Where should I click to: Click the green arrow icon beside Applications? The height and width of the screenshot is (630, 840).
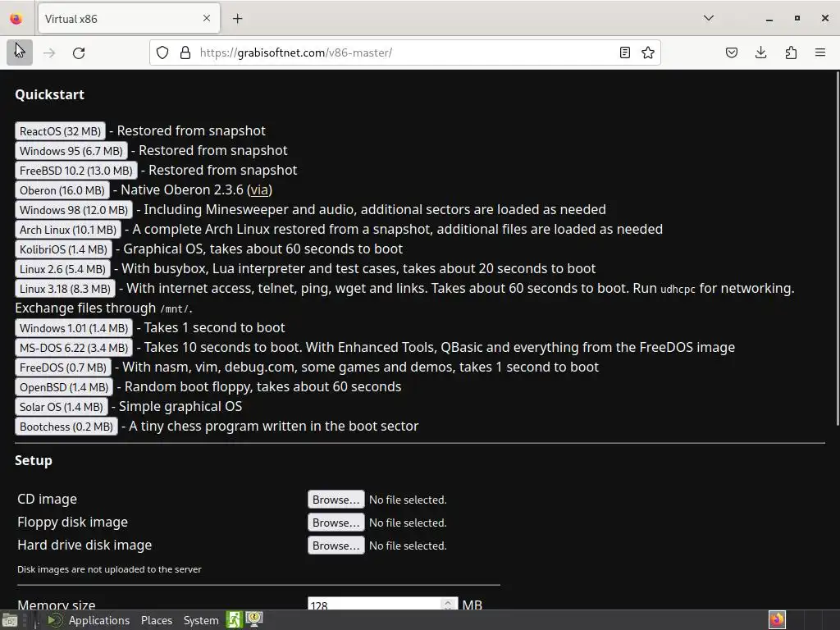point(54,620)
